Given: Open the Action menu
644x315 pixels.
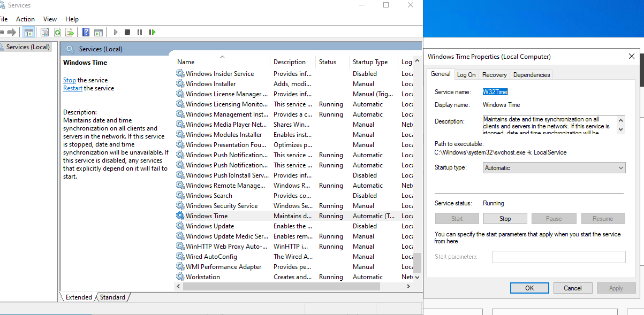Looking at the screenshot, I should pyautogui.click(x=25, y=19).
